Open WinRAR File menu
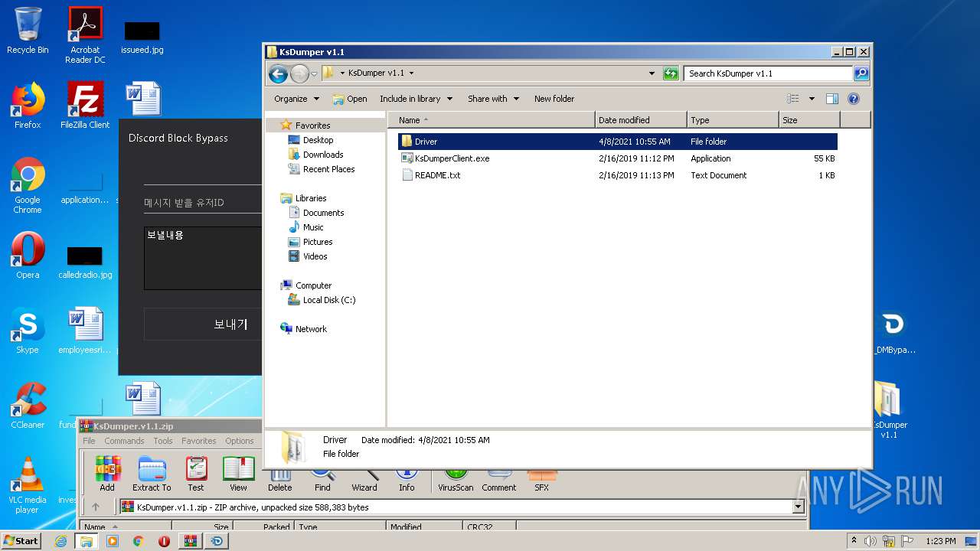 [x=89, y=441]
